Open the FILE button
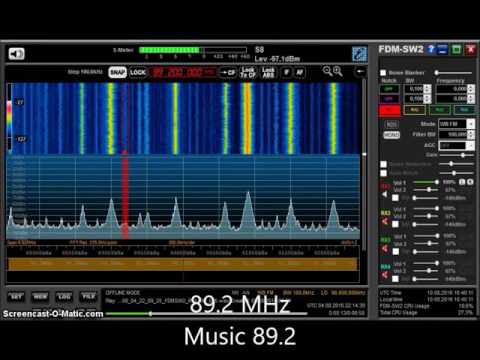Screen dimensions: 480x360 [x=88, y=296]
